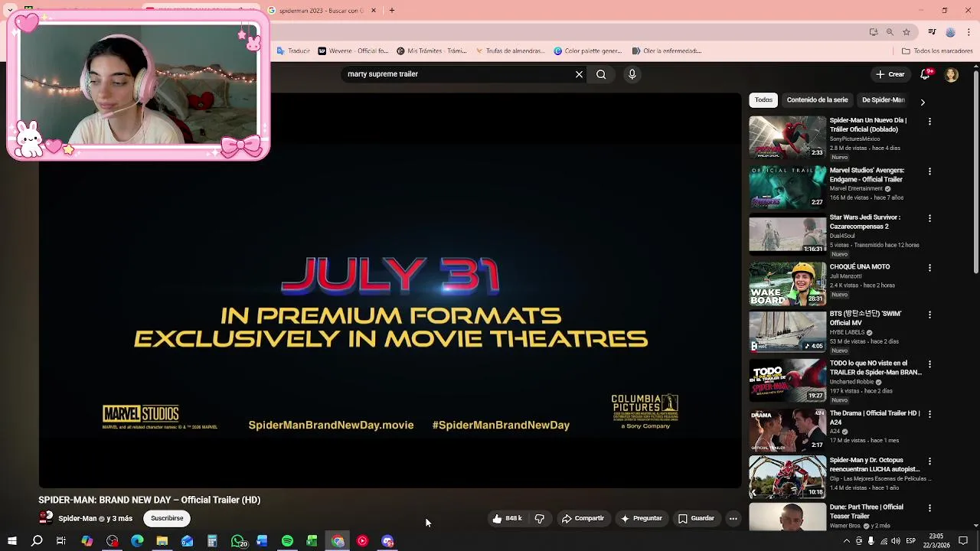Open options for The Drama trailer

929,414
